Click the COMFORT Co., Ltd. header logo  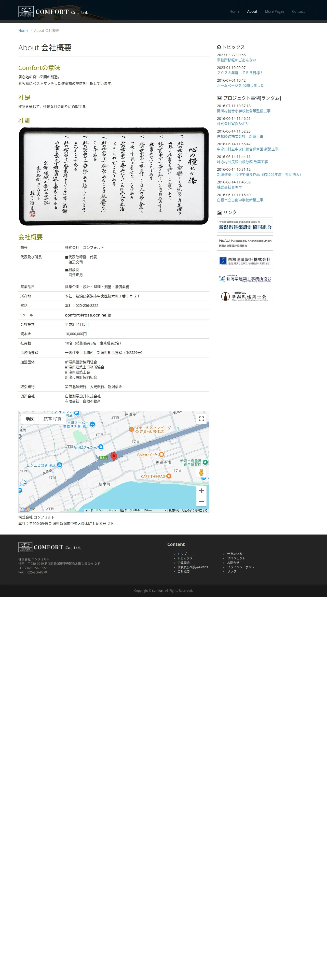[x=53, y=12]
